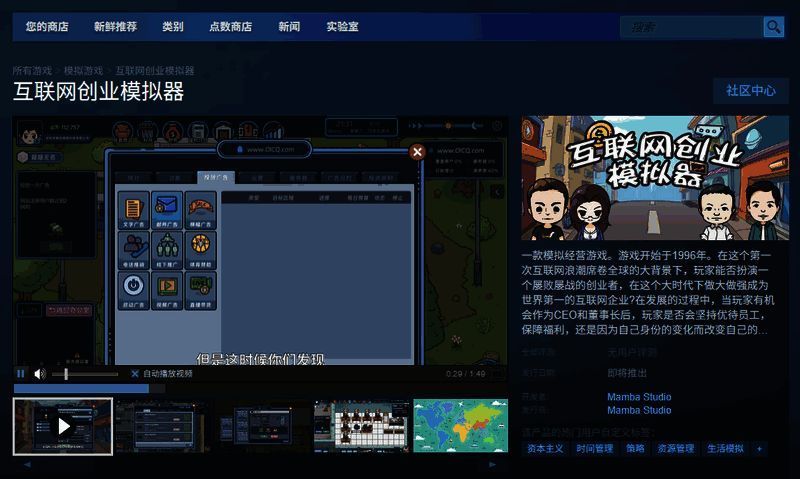Open the 类别 menu
The height and width of the screenshot is (479, 800).
pyautogui.click(x=172, y=27)
